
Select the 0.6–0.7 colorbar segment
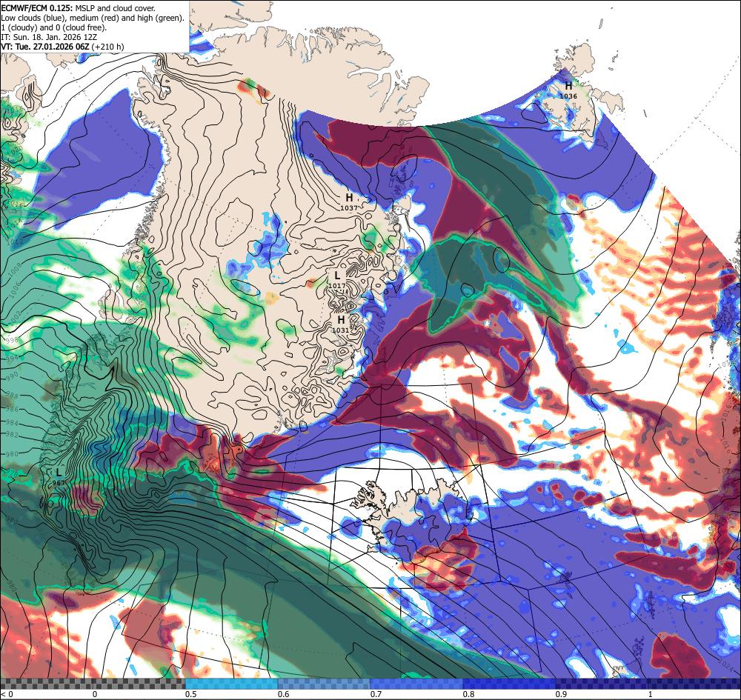click(x=325, y=684)
